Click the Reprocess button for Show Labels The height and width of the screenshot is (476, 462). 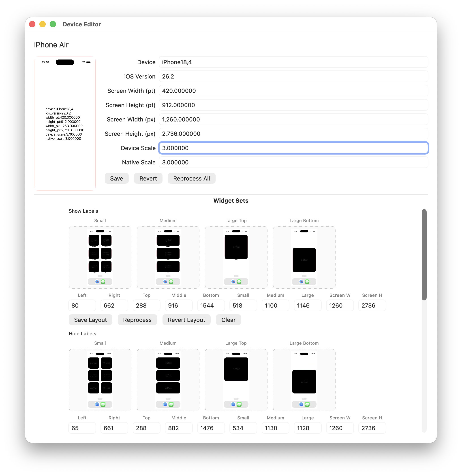click(x=137, y=320)
